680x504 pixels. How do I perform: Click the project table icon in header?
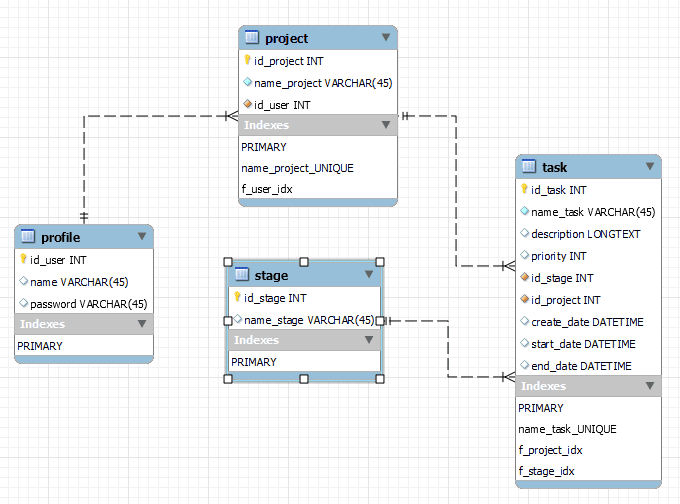252,38
